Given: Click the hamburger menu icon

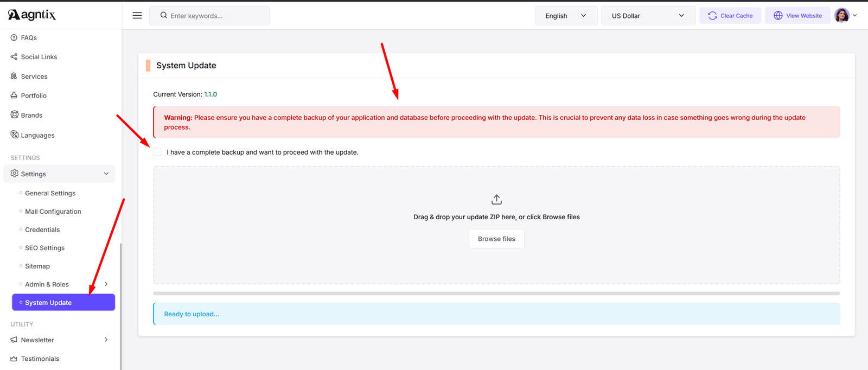Looking at the screenshot, I should 137,16.
